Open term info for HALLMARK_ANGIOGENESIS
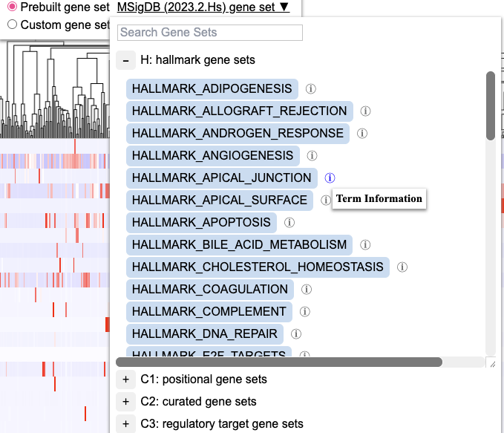This screenshot has height=433, width=504. pyautogui.click(x=312, y=156)
